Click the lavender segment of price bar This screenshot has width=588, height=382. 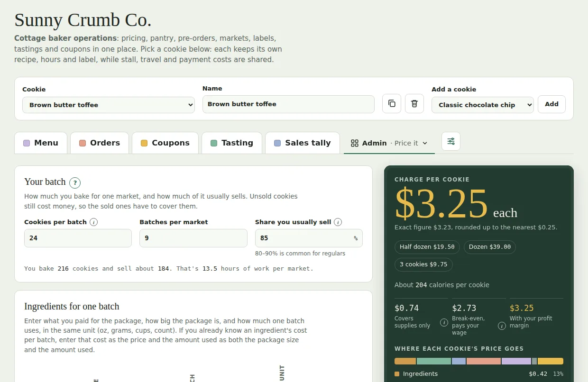click(516, 361)
